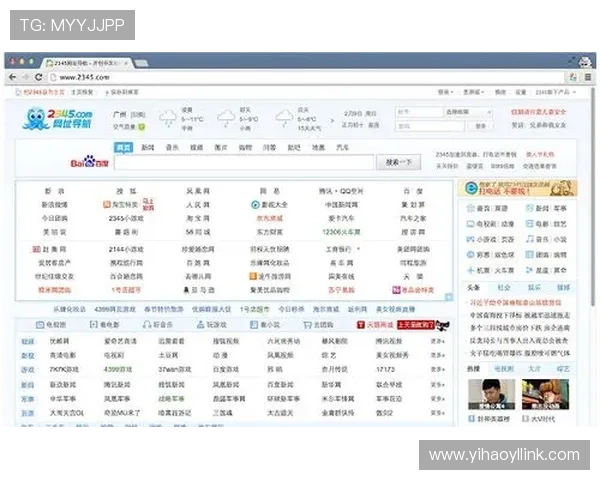Screen dimensions: 600x480
Task: Click the Tmall cat mascot banner
Action: point(423,325)
